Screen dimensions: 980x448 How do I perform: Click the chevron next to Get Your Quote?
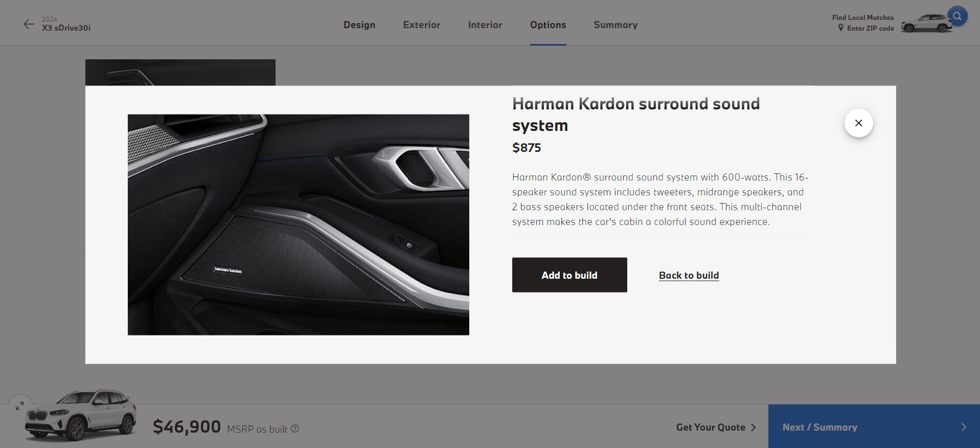(753, 427)
